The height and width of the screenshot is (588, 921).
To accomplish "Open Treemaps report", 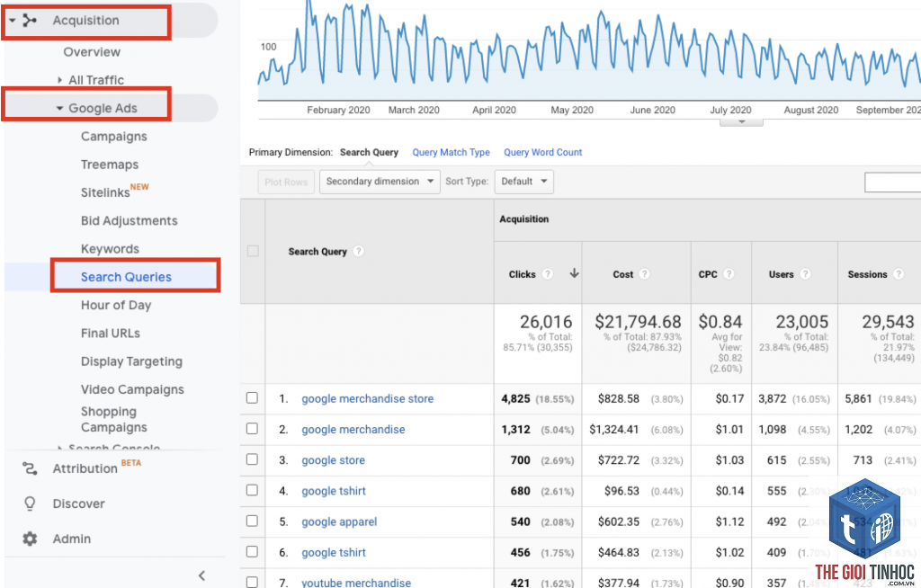I will [110, 165].
